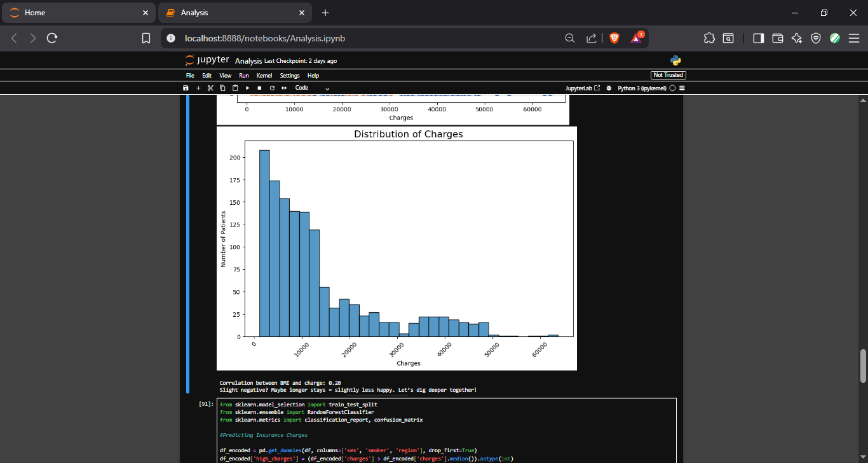Toggle the hamburger menu beside kernel status

click(682, 88)
